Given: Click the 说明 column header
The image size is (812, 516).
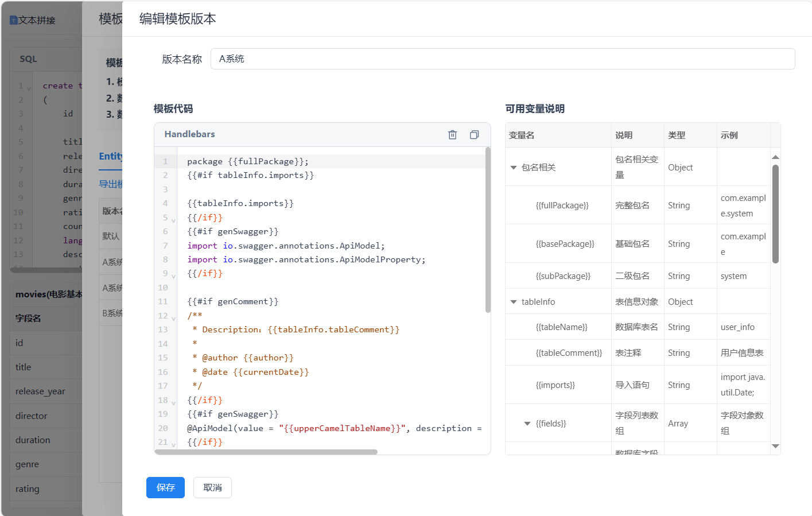Looking at the screenshot, I should (638, 135).
